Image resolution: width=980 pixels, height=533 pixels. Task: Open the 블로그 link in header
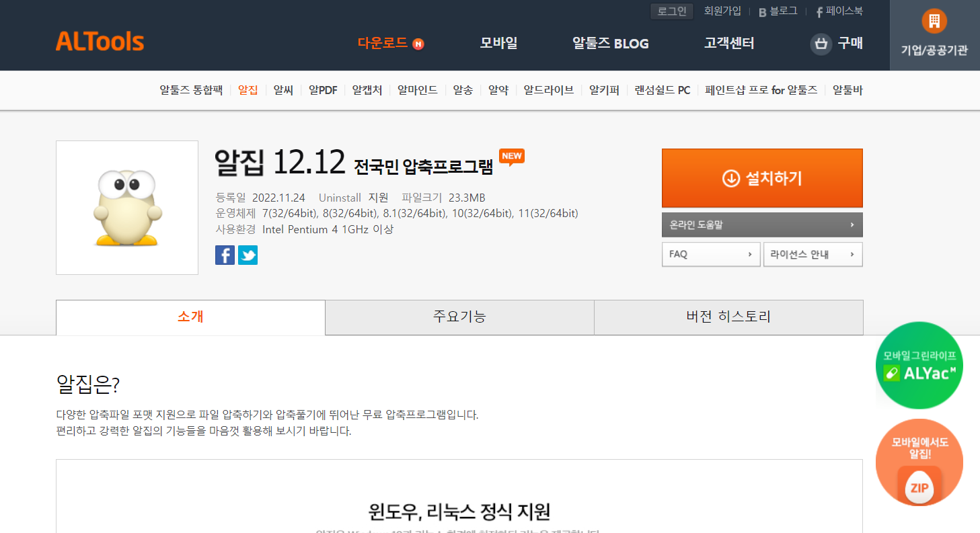[x=778, y=11]
